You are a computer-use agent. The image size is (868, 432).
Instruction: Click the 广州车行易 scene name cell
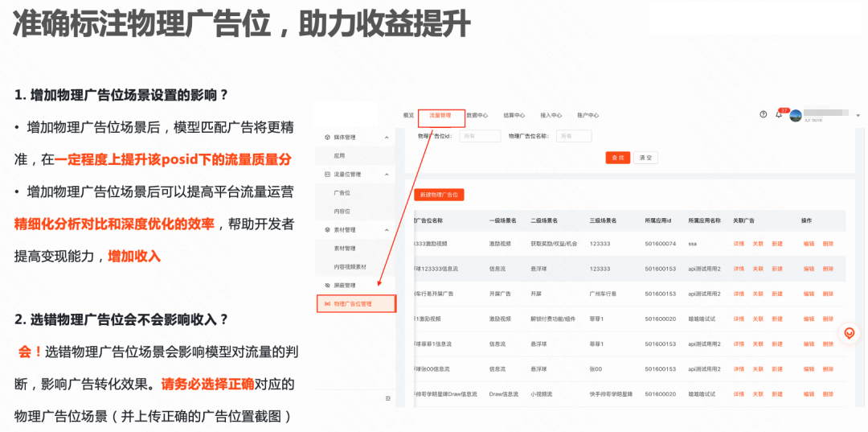point(604,294)
